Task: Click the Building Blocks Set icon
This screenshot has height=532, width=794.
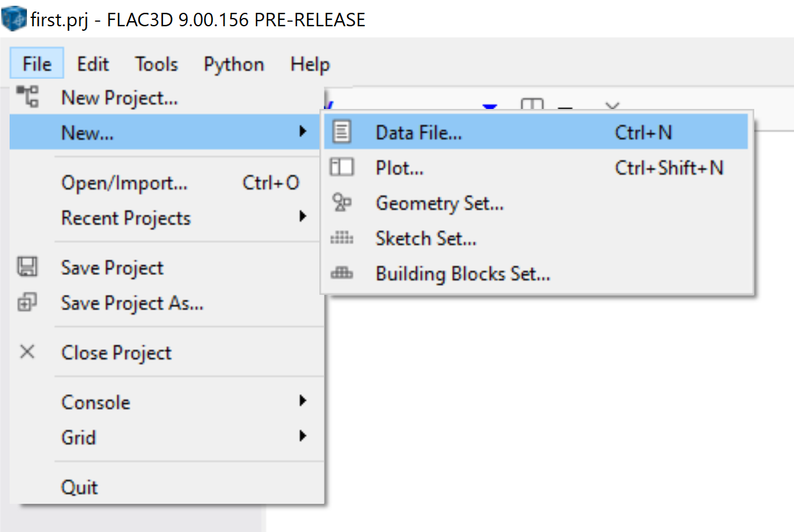Action: tap(341, 274)
